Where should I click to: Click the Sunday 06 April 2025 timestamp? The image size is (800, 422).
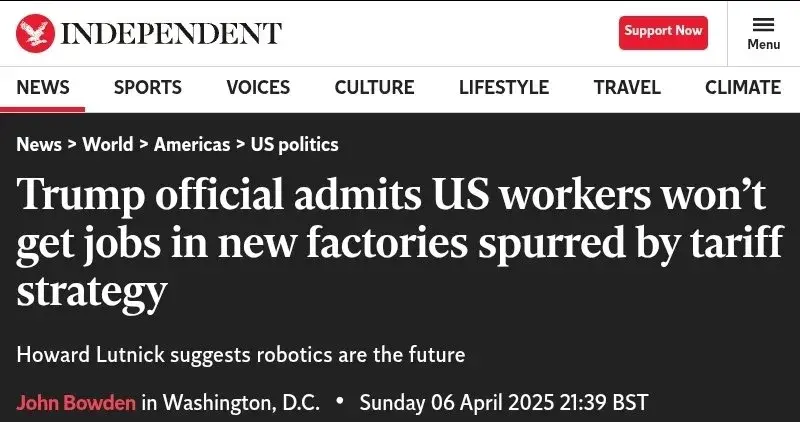tap(503, 403)
